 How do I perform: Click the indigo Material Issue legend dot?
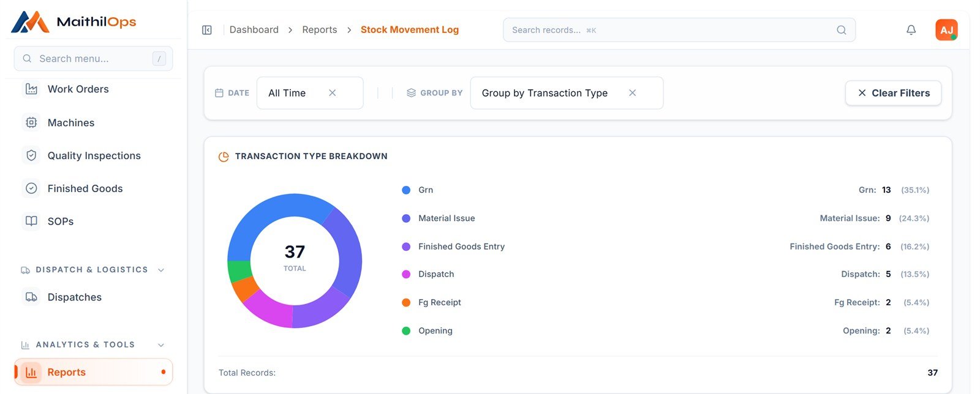pos(406,218)
